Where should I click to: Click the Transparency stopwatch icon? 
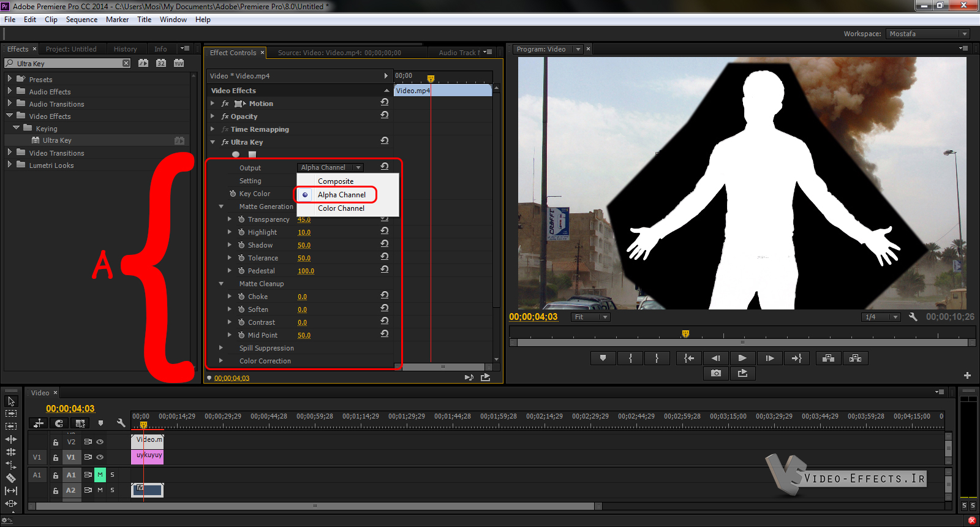pyautogui.click(x=241, y=219)
